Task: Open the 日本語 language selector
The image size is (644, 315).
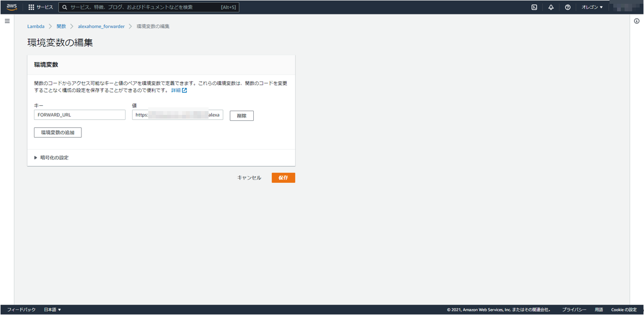Action: tap(52, 310)
